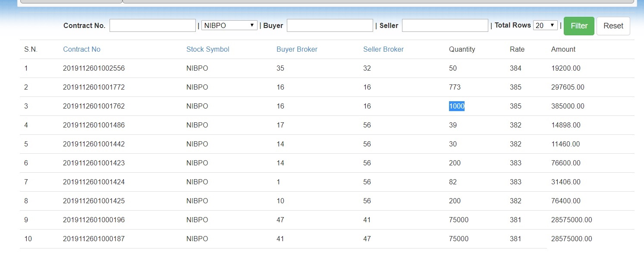The width and height of the screenshot is (644, 261).
Task: Click the Quantity column header
Action: pos(462,49)
